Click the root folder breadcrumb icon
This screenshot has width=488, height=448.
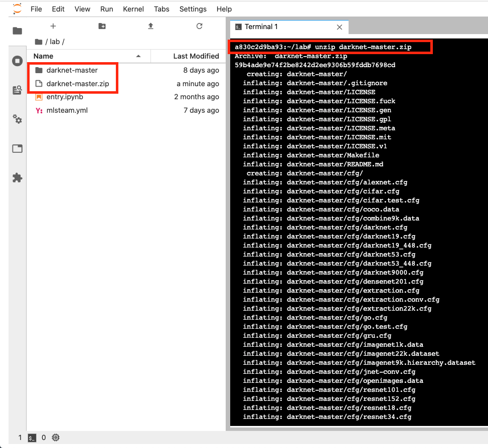[39, 42]
